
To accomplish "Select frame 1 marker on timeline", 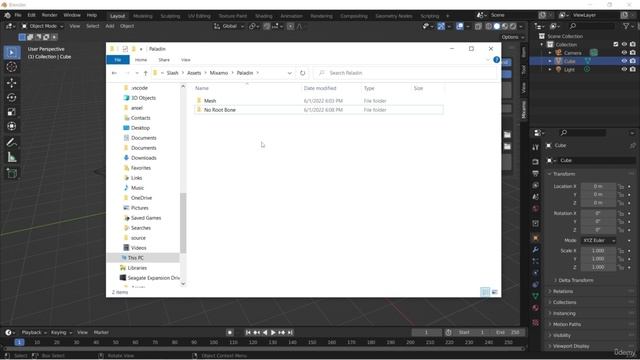I will pos(19,342).
